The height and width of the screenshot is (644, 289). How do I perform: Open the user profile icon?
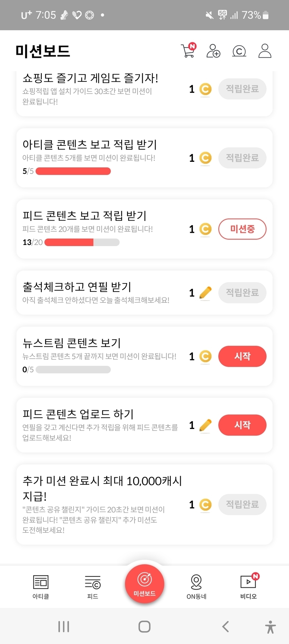point(265,51)
